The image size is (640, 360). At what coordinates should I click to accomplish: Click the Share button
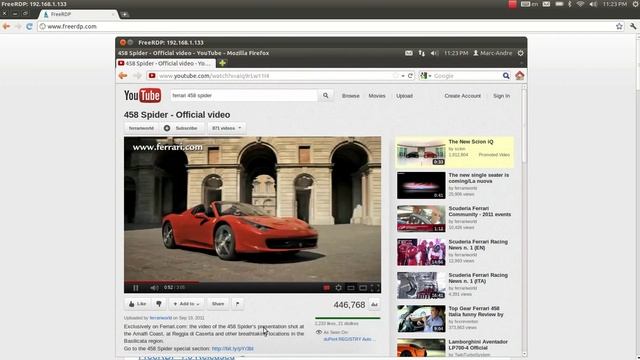(x=218, y=304)
